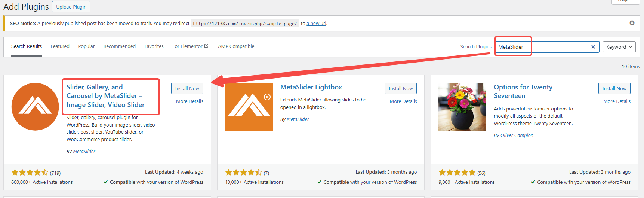The width and height of the screenshot is (644, 198).
Task: Switch to the Popular plugins tab
Action: click(x=86, y=46)
